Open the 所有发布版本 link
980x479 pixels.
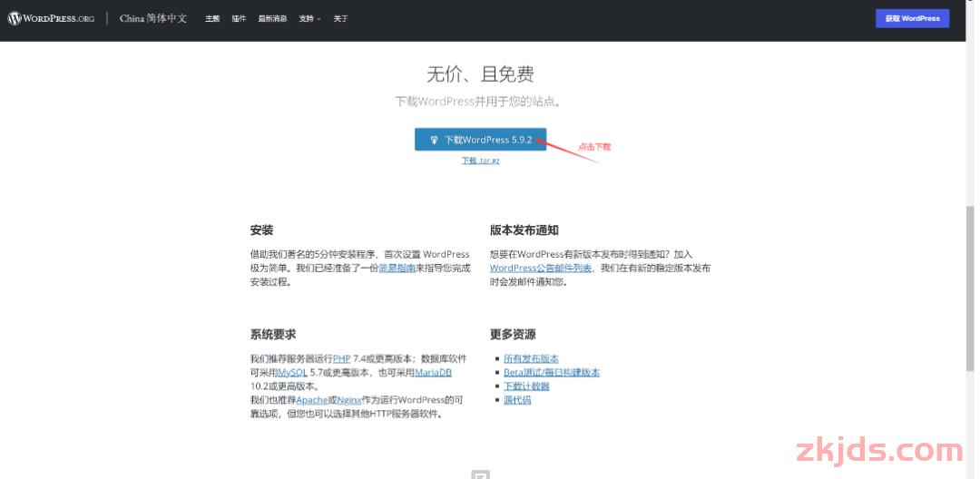pos(531,358)
